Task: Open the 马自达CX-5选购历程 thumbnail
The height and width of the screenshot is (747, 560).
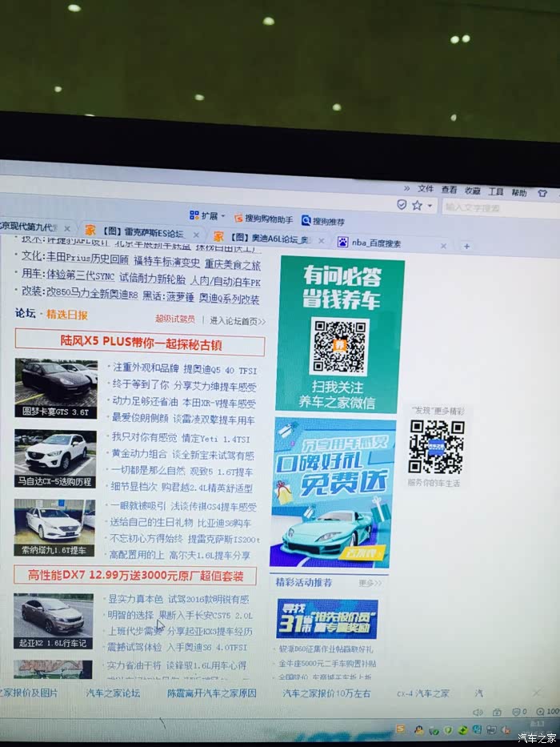Action: 55,458
